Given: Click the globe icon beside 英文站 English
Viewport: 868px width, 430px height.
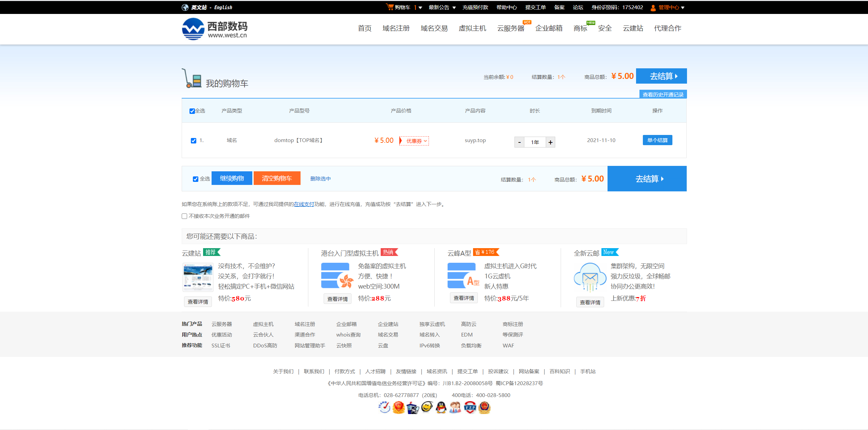Looking at the screenshot, I should click(x=185, y=7).
